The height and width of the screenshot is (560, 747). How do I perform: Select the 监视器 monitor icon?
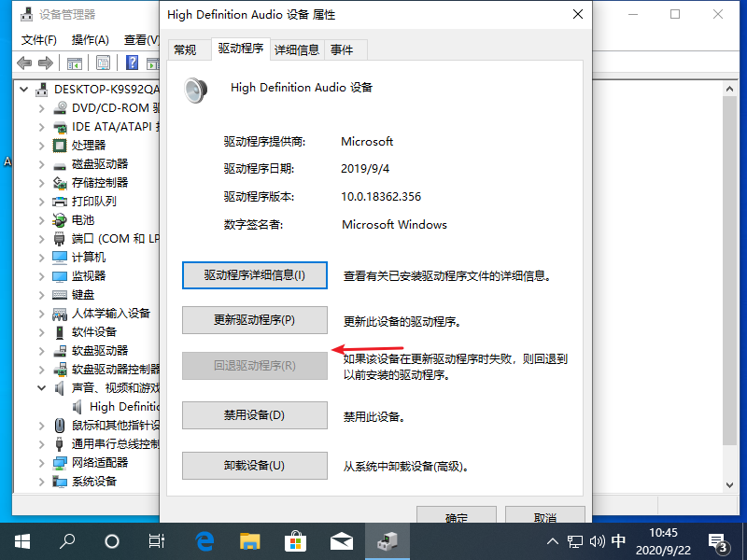point(60,276)
